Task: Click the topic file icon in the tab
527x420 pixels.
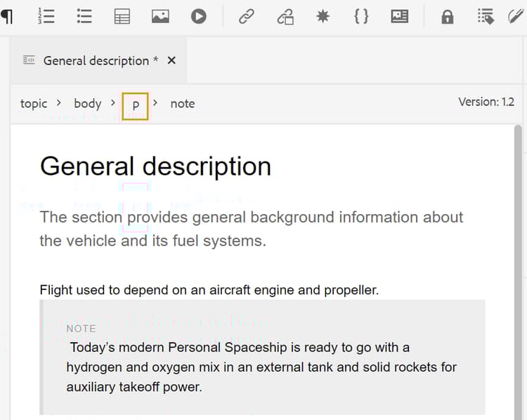Action: [x=29, y=60]
